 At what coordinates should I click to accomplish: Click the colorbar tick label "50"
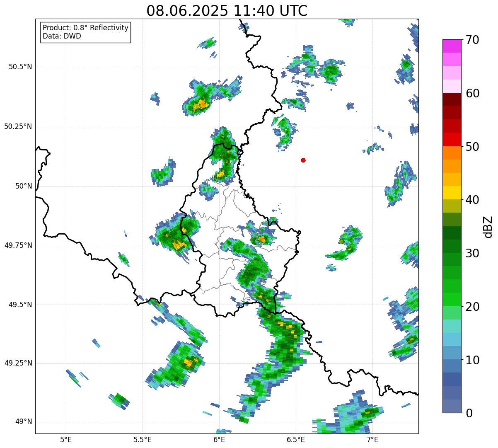click(472, 147)
